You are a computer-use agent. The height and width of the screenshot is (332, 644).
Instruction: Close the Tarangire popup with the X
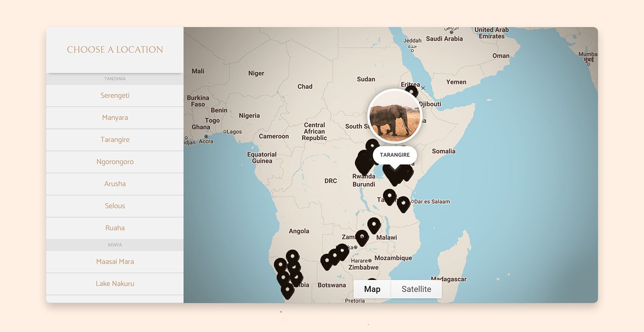[x=423, y=87]
